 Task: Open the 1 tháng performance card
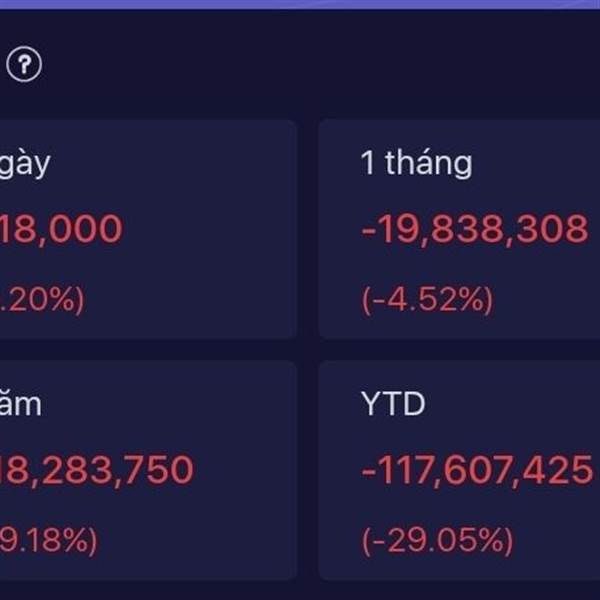459,230
